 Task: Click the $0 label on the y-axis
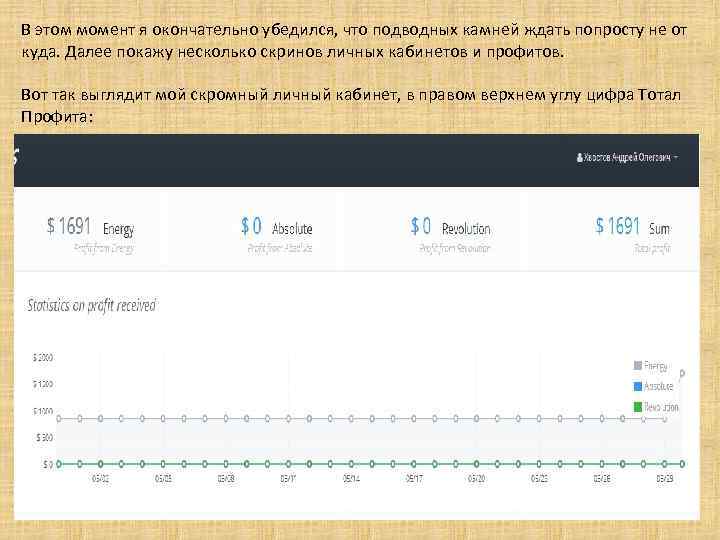[48, 465]
